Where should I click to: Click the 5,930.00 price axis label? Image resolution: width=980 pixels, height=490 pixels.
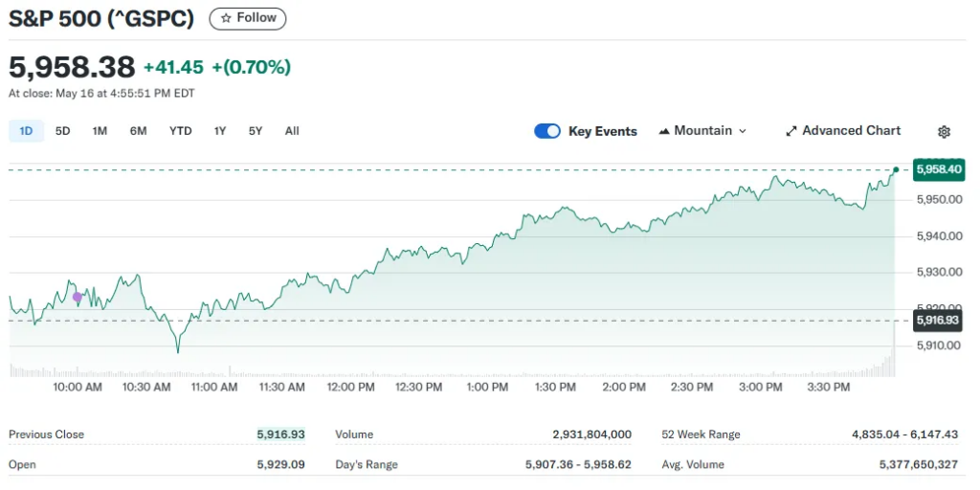click(x=938, y=273)
